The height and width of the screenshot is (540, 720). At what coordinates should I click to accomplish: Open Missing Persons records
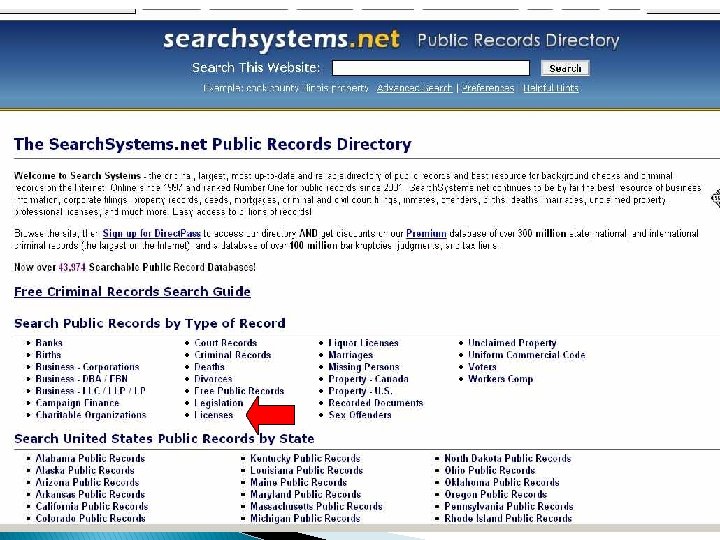[x=364, y=367]
